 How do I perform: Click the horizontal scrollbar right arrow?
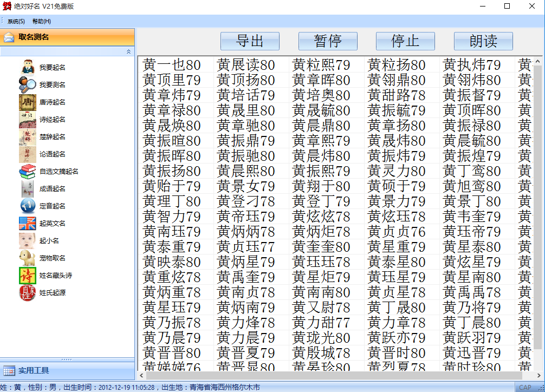[x=532, y=375]
